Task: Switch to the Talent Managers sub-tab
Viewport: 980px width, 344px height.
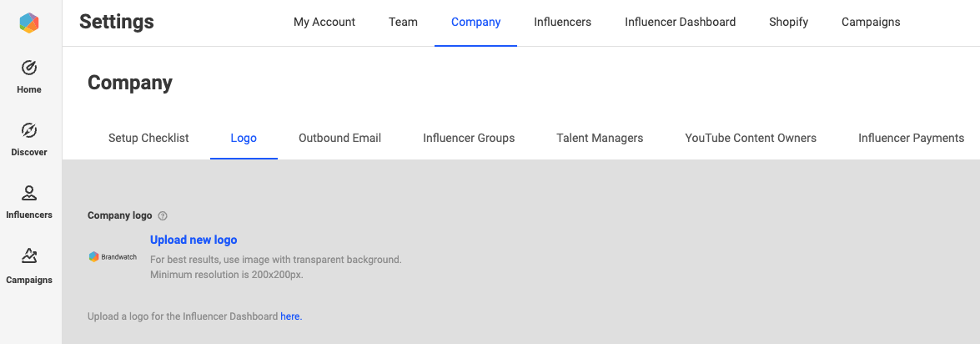Action: 600,139
